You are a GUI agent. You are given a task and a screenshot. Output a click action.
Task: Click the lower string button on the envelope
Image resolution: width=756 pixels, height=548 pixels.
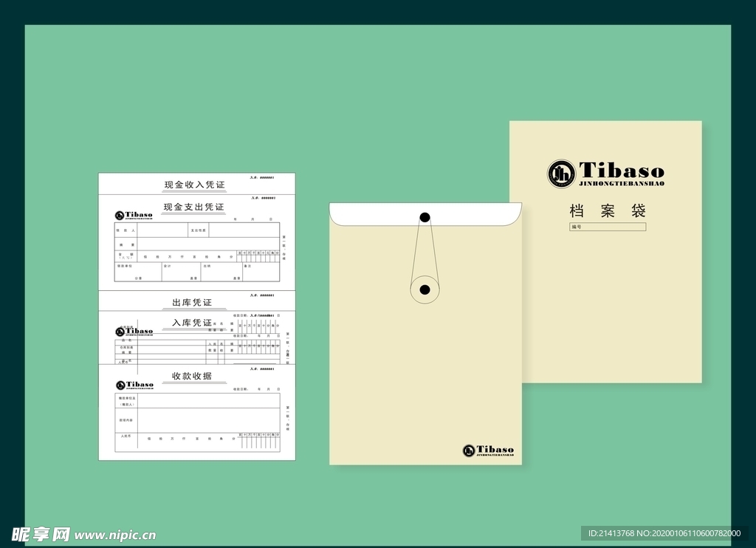[425, 290]
